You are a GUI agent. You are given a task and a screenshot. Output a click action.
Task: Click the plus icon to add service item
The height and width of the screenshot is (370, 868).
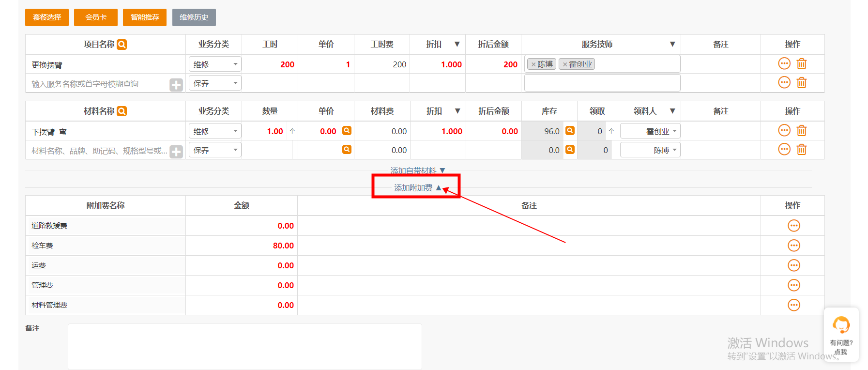pyautogui.click(x=176, y=85)
